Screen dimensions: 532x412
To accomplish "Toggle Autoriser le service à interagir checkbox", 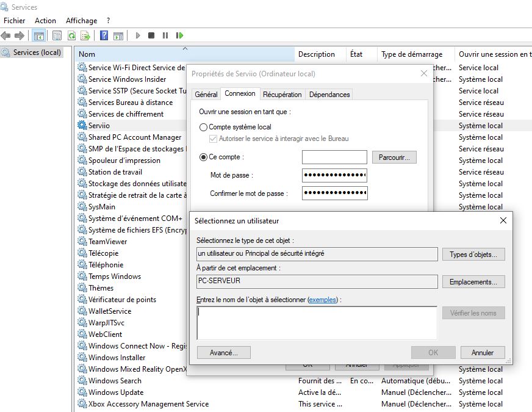I will [x=213, y=139].
